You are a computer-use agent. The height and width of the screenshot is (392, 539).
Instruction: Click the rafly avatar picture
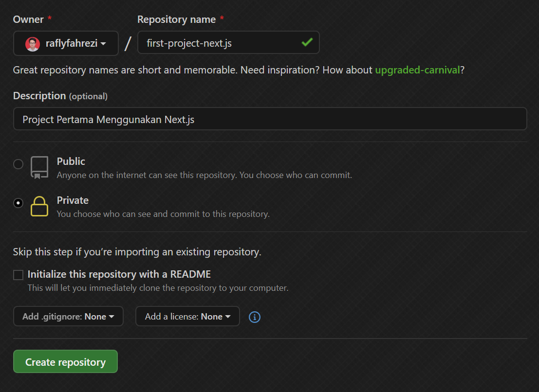pos(33,44)
